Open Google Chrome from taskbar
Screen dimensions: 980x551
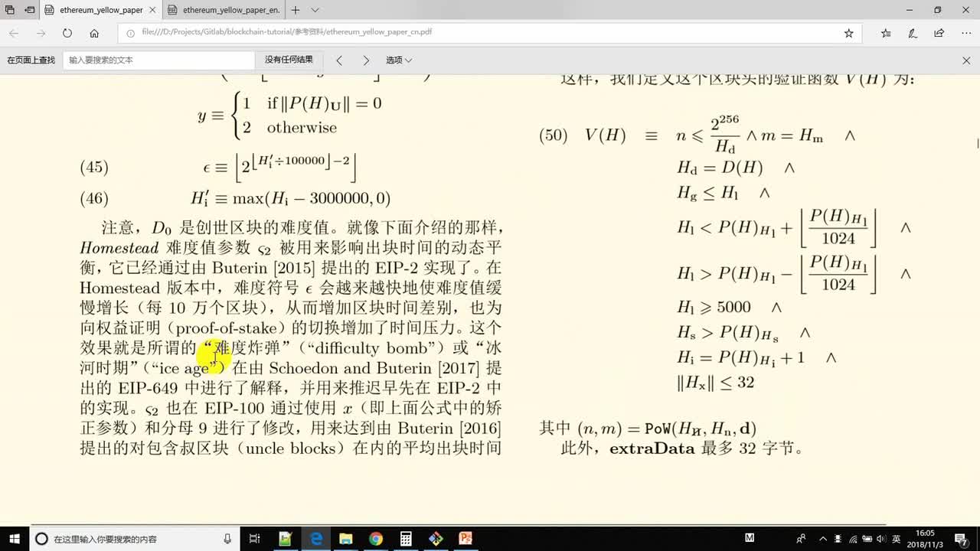[x=375, y=539]
